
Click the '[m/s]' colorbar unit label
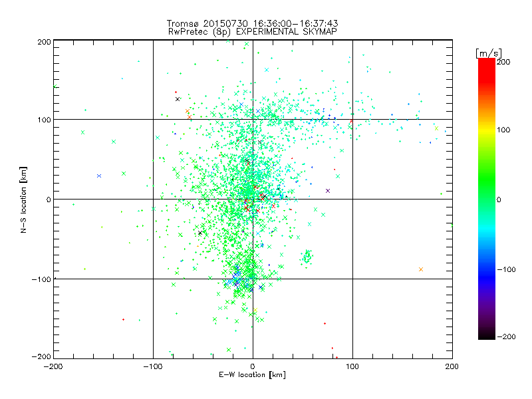pyautogui.click(x=489, y=53)
